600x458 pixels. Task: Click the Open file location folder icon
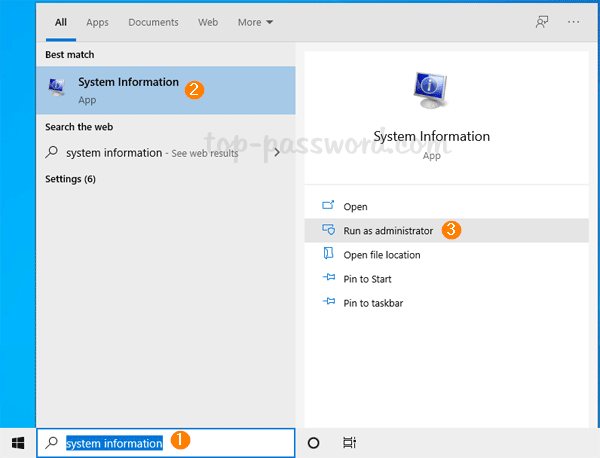(328, 253)
